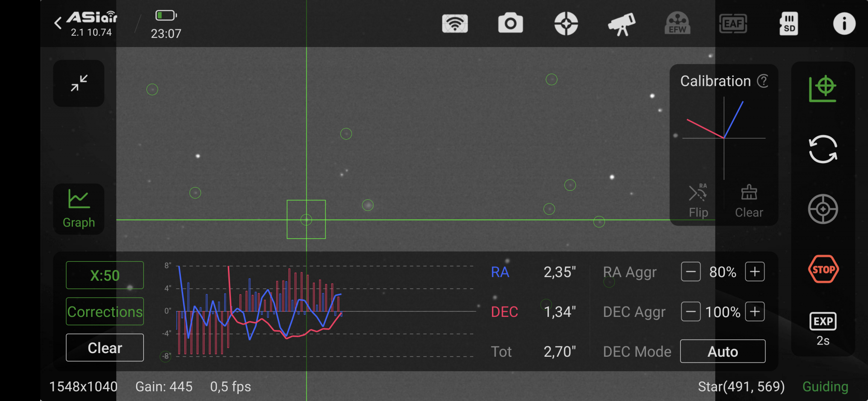Stop guiding with the STOP button
Screen dimensions: 868x401
pyautogui.click(x=823, y=269)
